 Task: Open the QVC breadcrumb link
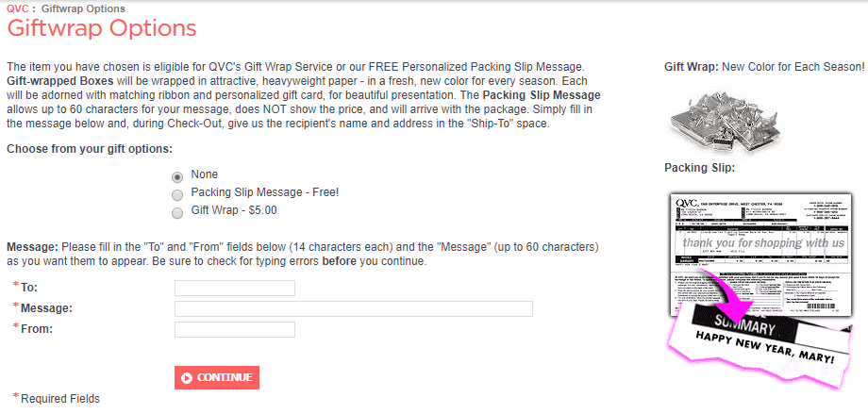(x=18, y=8)
